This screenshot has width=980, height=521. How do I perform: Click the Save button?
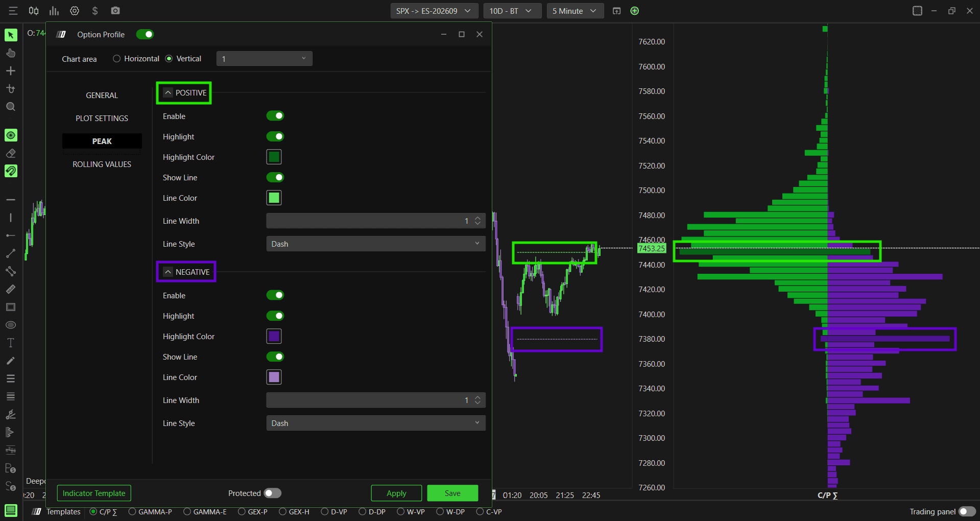[x=452, y=493]
